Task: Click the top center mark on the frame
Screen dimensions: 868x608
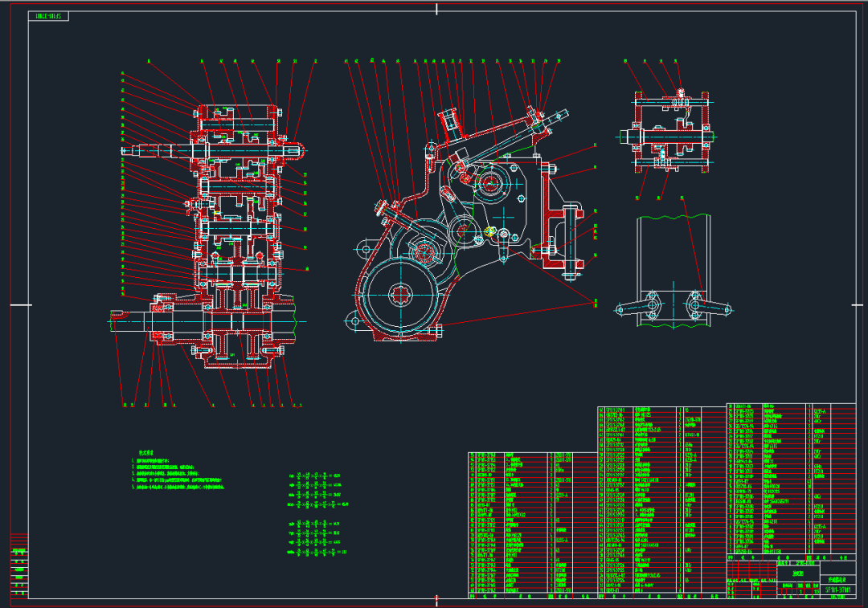Action: pyautogui.click(x=436, y=9)
